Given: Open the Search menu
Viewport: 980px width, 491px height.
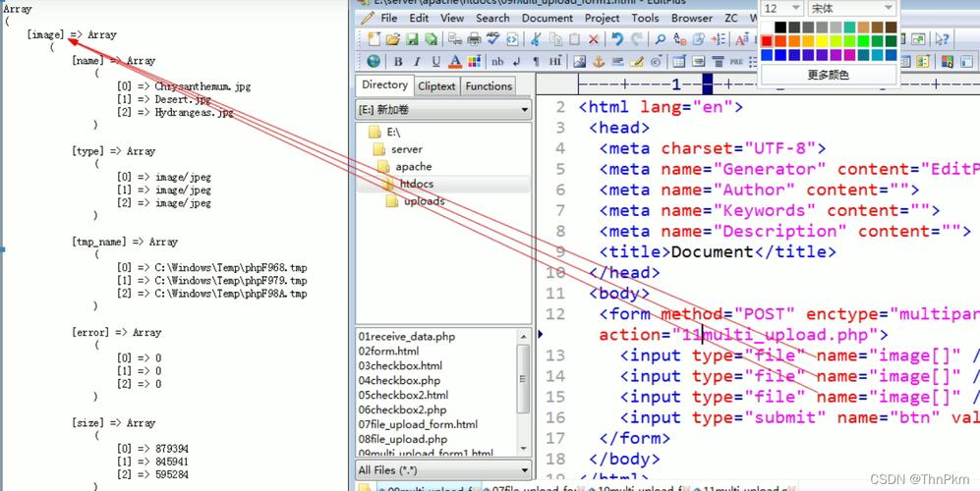Looking at the screenshot, I should coord(492,18).
